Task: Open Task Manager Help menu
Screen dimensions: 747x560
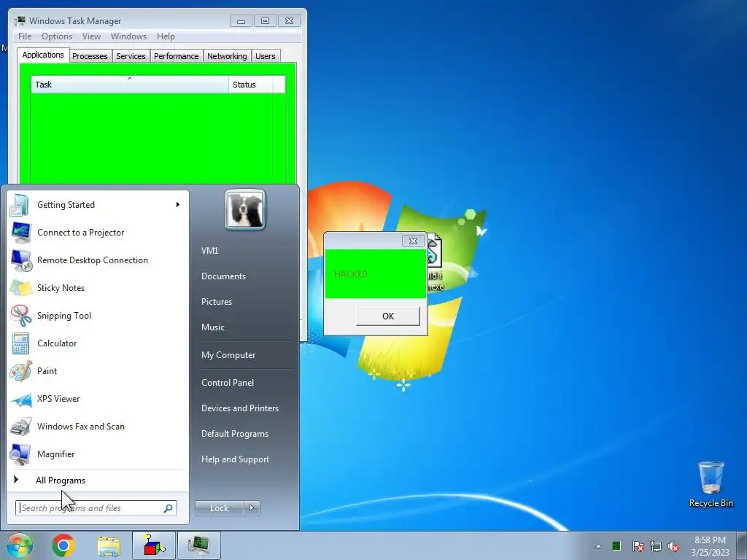Action: 166,36
